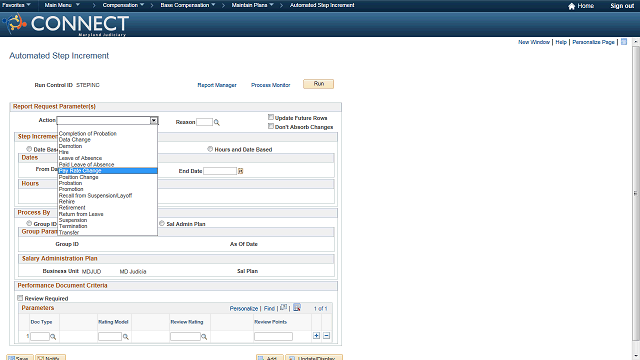Check Don't Absorb Changes

271,127
